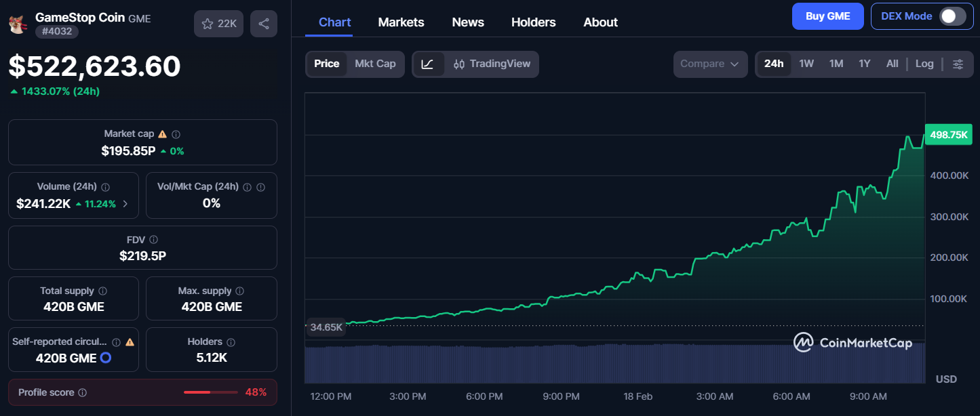Open the Compare dropdown
The width and height of the screenshot is (980, 416).
point(710,64)
